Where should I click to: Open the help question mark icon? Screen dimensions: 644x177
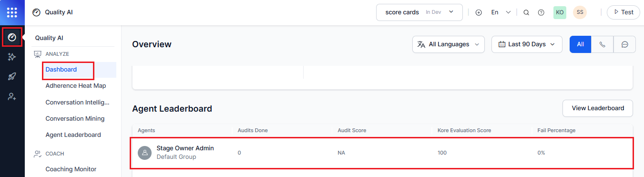tap(541, 12)
